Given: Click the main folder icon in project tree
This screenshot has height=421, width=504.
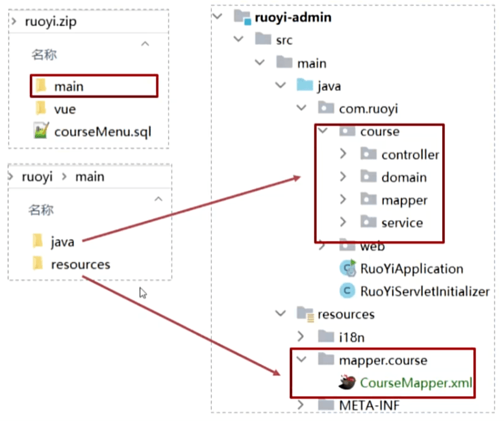Looking at the screenshot, I should tap(284, 62).
